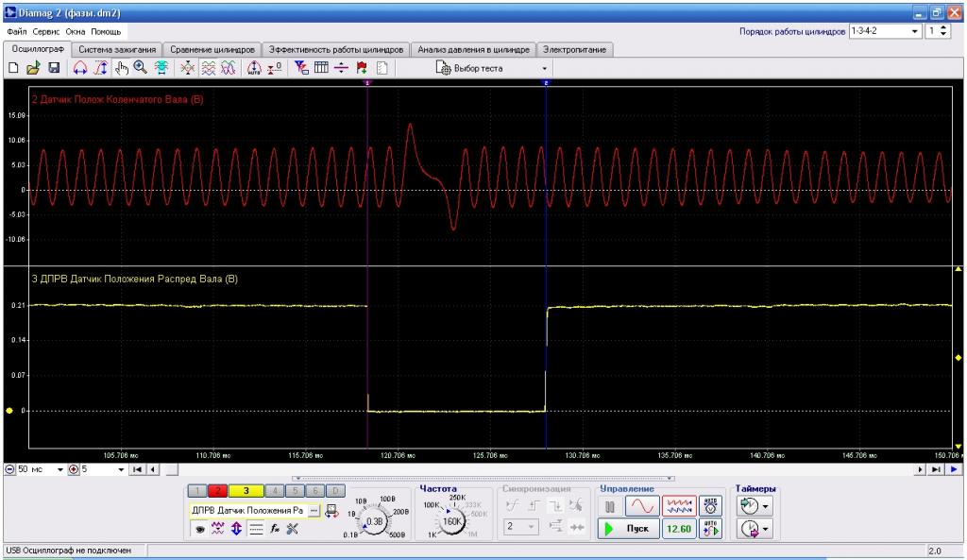Viewport: 967px width, 560px height.
Task: Zoom out time with minus icon
Action: (9, 469)
